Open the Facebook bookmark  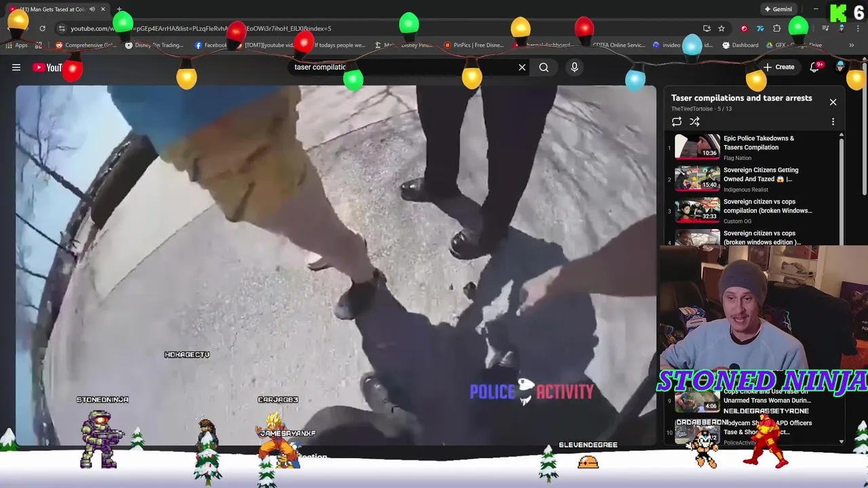tap(211, 45)
